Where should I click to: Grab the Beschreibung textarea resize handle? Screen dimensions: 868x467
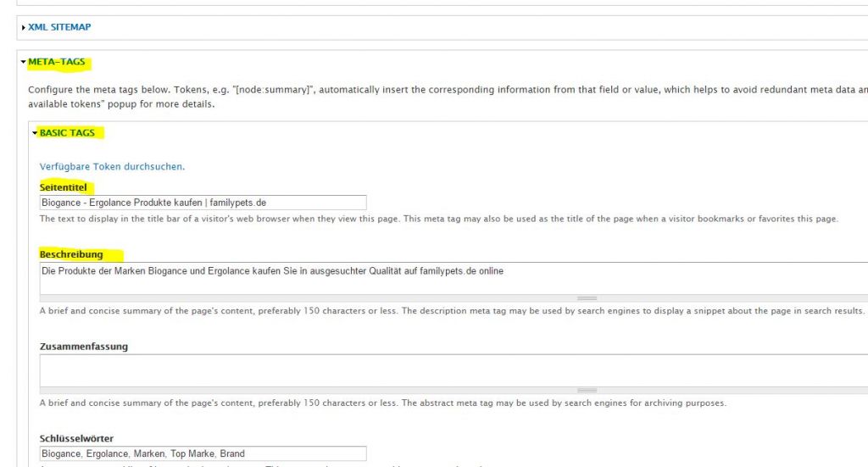pos(587,298)
